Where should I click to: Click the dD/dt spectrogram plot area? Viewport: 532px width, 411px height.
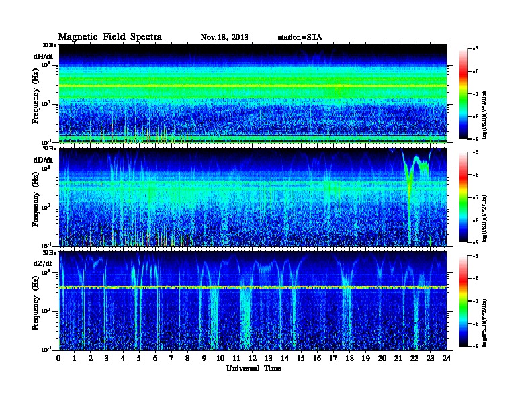coord(253,197)
